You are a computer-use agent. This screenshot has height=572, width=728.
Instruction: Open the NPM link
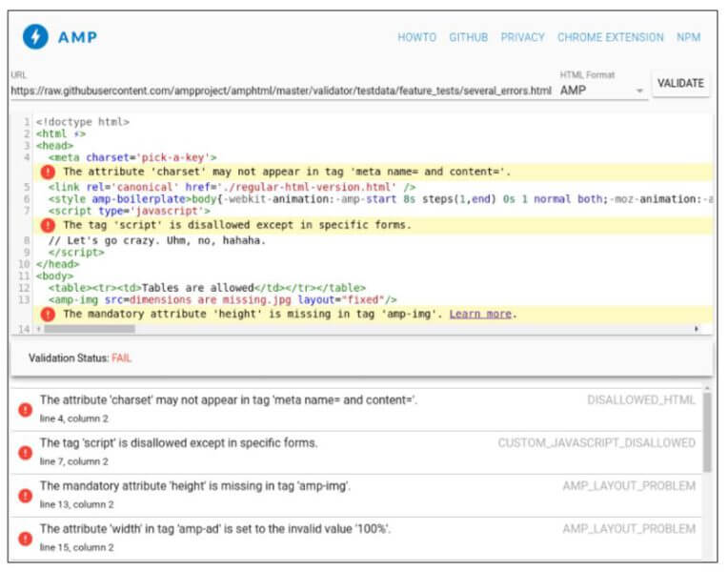689,38
